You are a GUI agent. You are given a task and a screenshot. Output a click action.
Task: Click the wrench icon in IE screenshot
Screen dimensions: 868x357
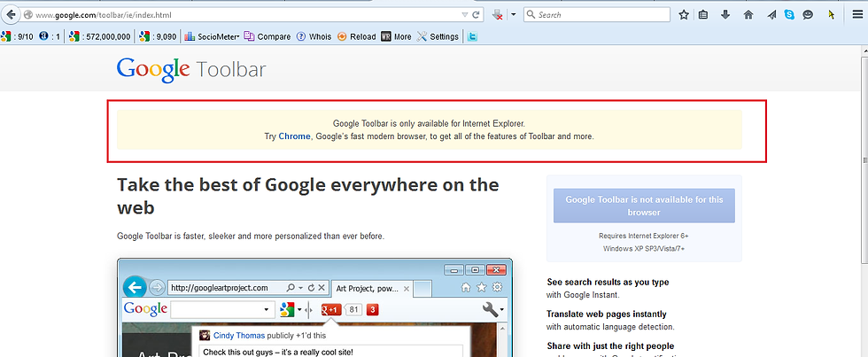pos(491,310)
